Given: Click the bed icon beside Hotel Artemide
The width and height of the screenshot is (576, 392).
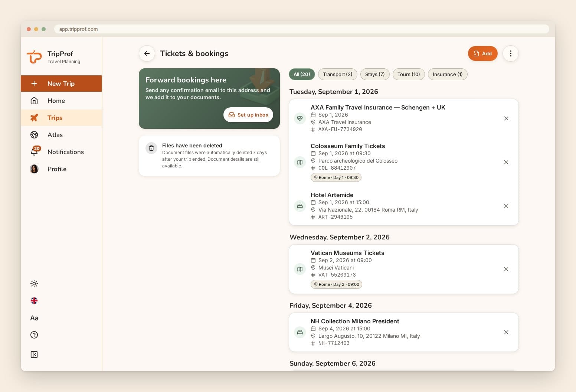Looking at the screenshot, I should (x=300, y=206).
